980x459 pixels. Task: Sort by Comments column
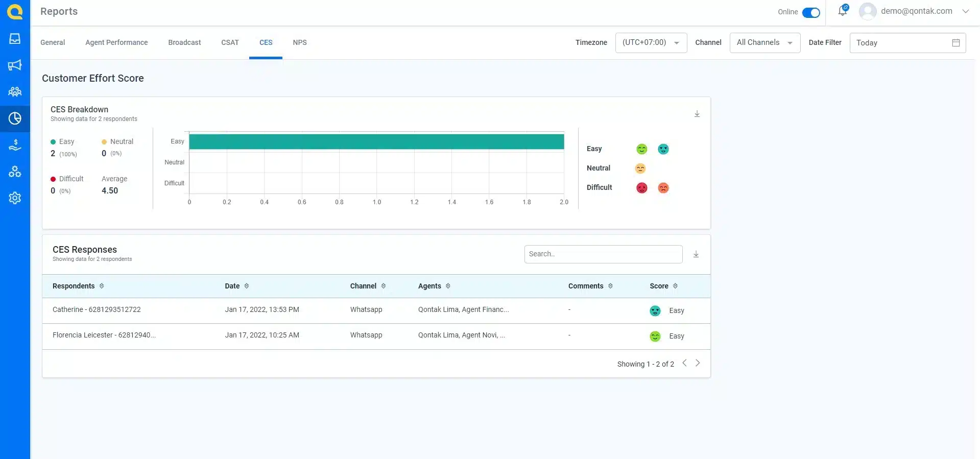610,286
